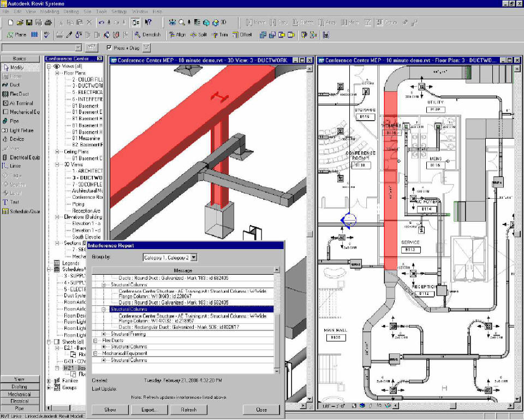This screenshot has height=420, width=524.
Task: Click the Zoom magnifier icon
Action: click(x=182, y=22)
